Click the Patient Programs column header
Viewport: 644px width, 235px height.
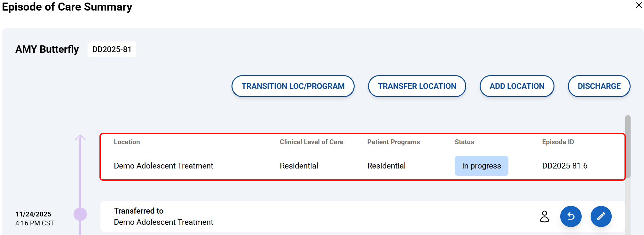tap(393, 142)
